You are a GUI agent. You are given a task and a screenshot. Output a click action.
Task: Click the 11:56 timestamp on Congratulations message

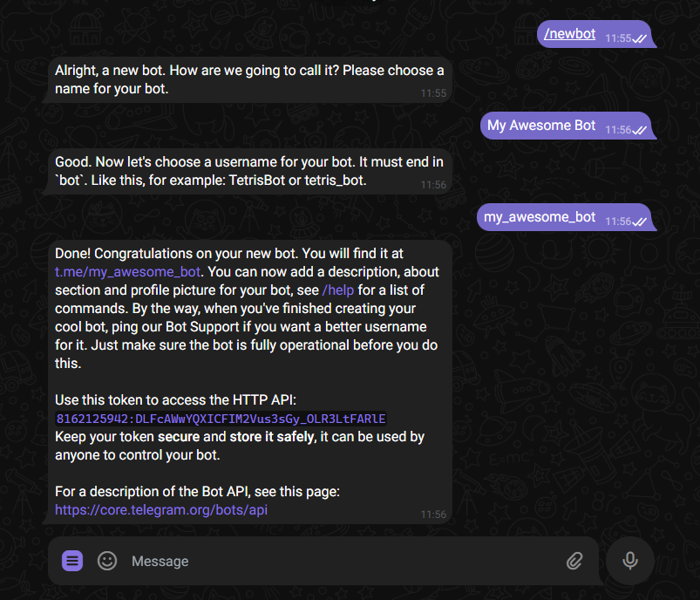pos(433,515)
